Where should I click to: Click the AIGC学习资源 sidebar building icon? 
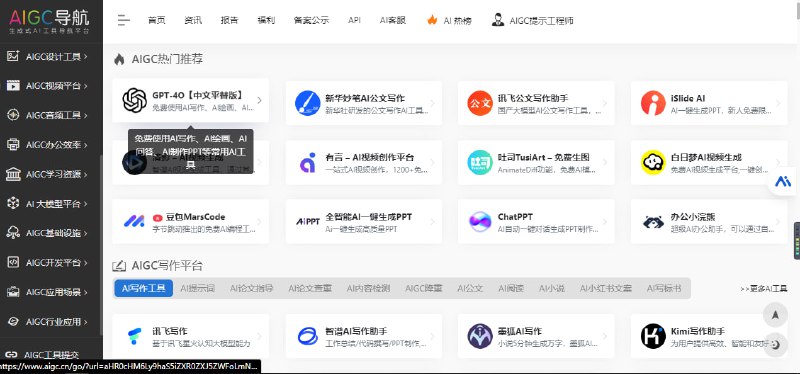coord(13,174)
